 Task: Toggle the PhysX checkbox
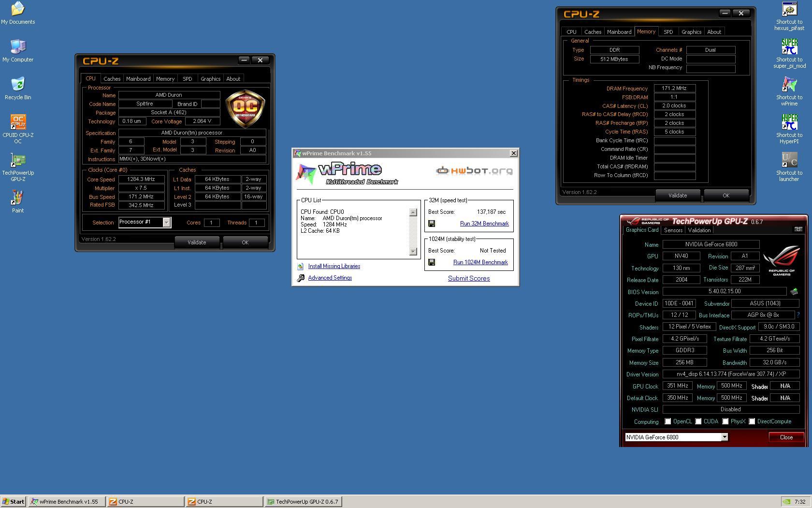pyautogui.click(x=725, y=421)
